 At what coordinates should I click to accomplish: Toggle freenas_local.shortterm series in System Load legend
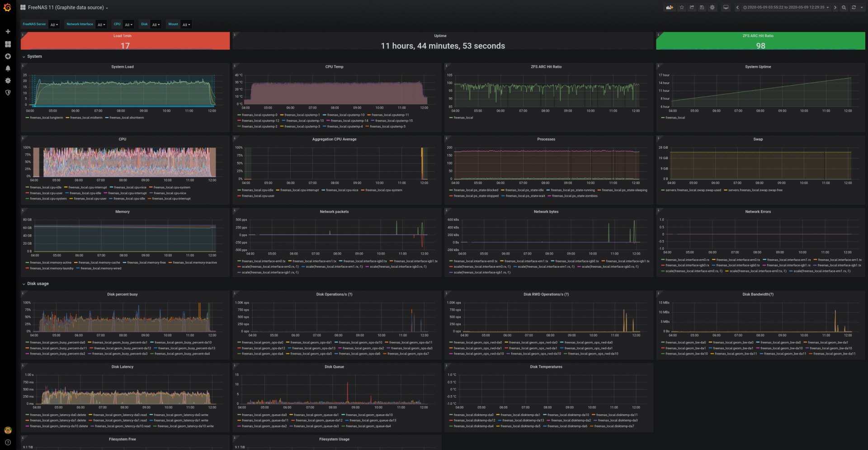[127, 118]
